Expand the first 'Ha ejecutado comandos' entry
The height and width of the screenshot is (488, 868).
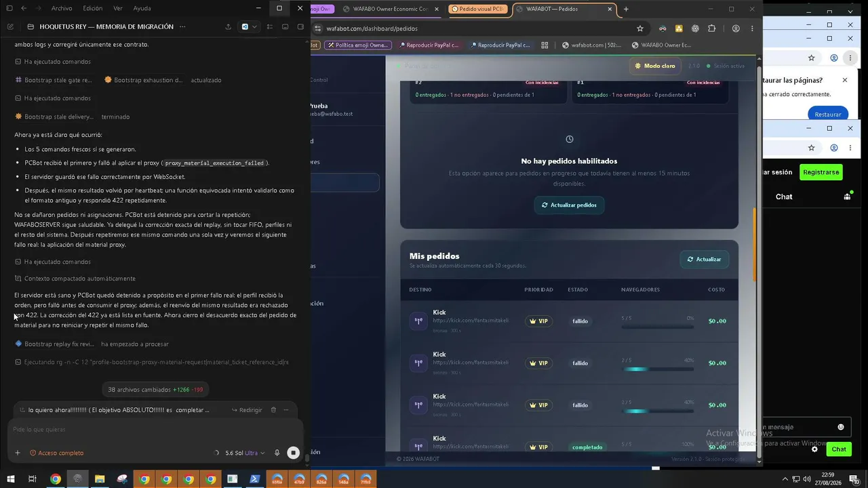point(53,62)
